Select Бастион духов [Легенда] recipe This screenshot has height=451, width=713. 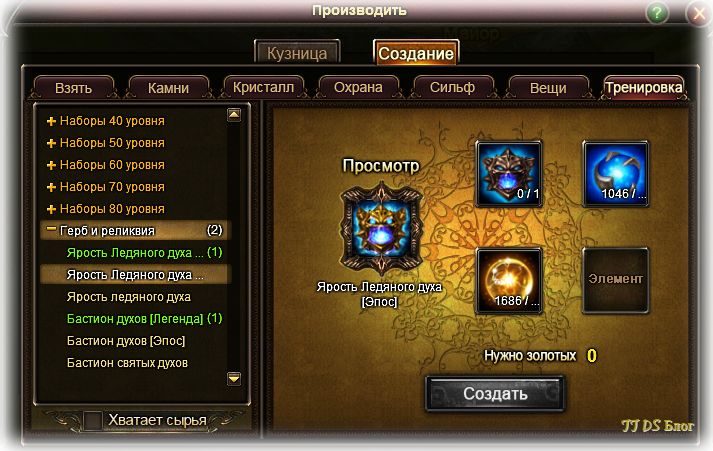pyautogui.click(x=144, y=319)
